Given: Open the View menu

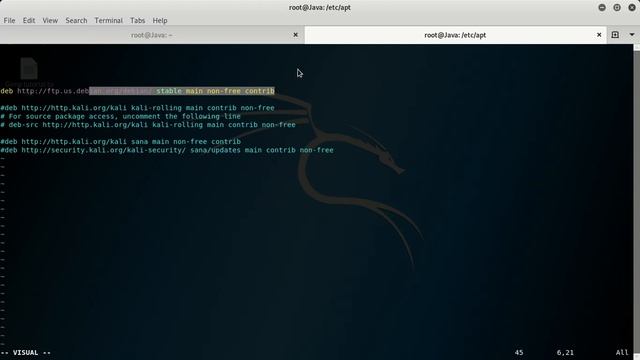Looking at the screenshot, I should tap(50, 20).
